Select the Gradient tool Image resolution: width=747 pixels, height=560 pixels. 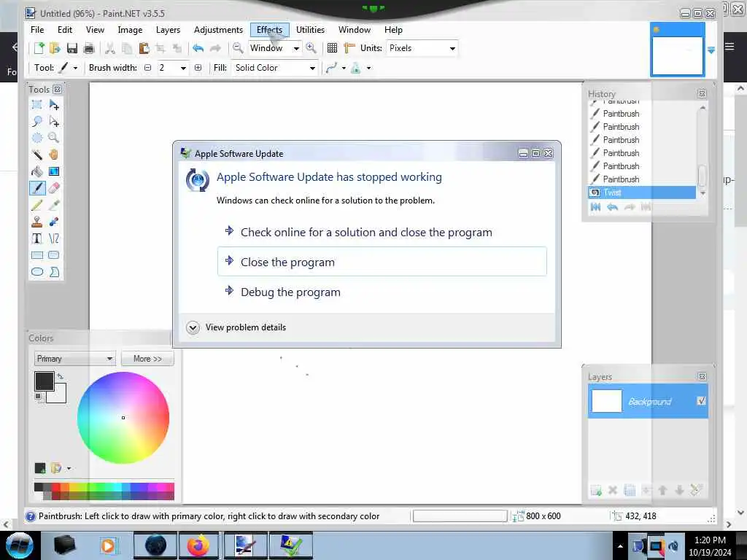point(54,171)
